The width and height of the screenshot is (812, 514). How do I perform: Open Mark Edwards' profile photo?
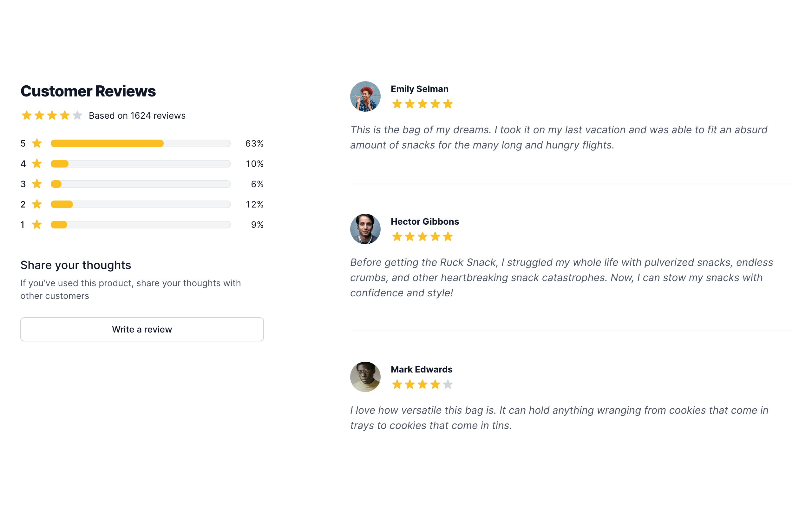coord(365,377)
